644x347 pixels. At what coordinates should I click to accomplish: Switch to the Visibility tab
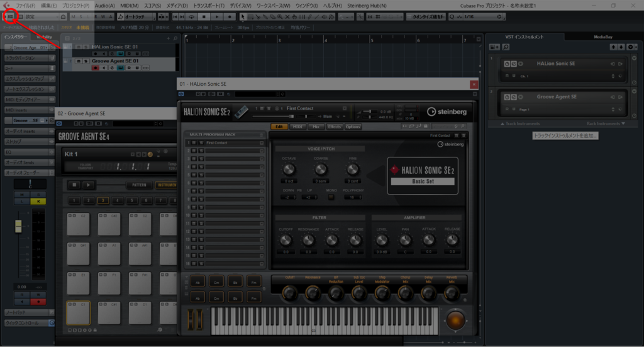coord(45,37)
